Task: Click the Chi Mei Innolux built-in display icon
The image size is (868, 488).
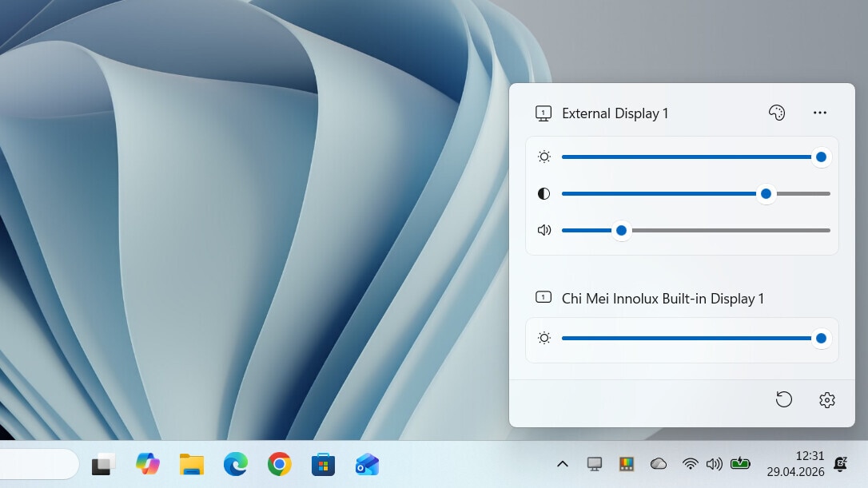Action: 543,298
